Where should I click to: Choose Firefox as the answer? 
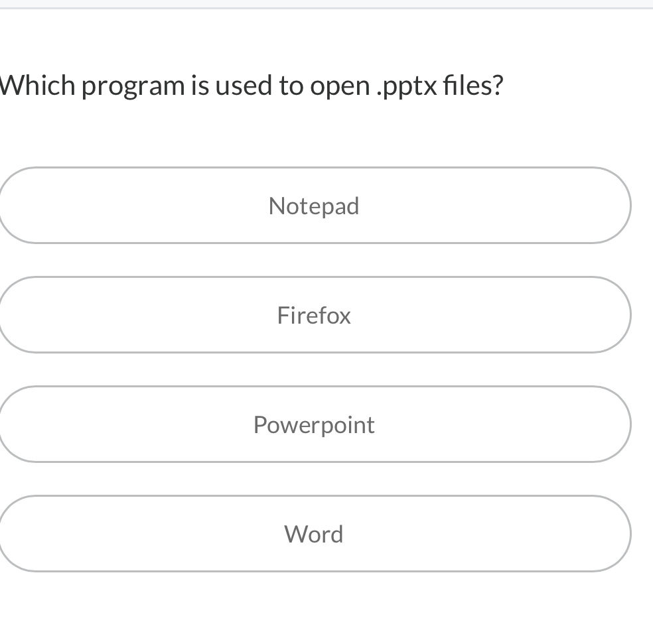tap(314, 315)
